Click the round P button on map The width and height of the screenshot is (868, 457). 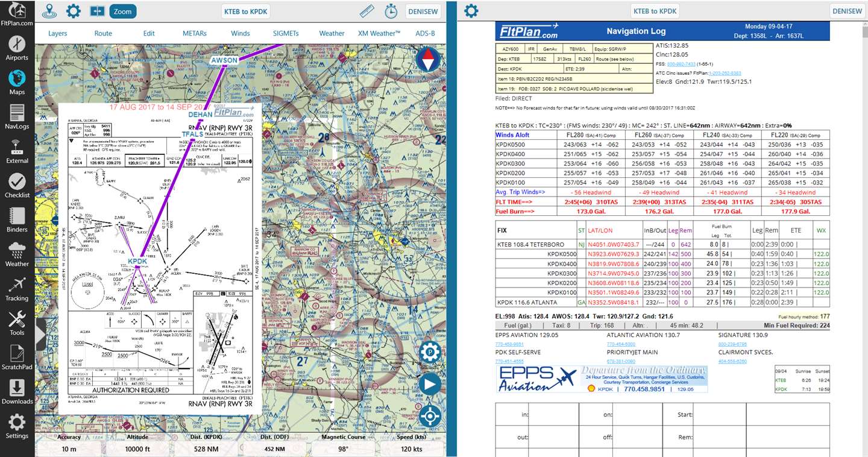coord(430,352)
